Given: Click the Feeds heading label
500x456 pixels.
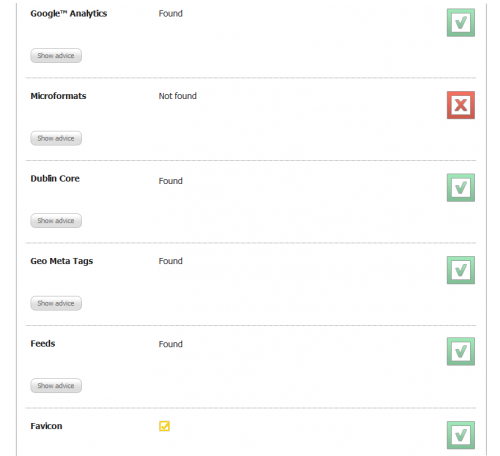Looking at the screenshot, I should click(x=43, y=344).
